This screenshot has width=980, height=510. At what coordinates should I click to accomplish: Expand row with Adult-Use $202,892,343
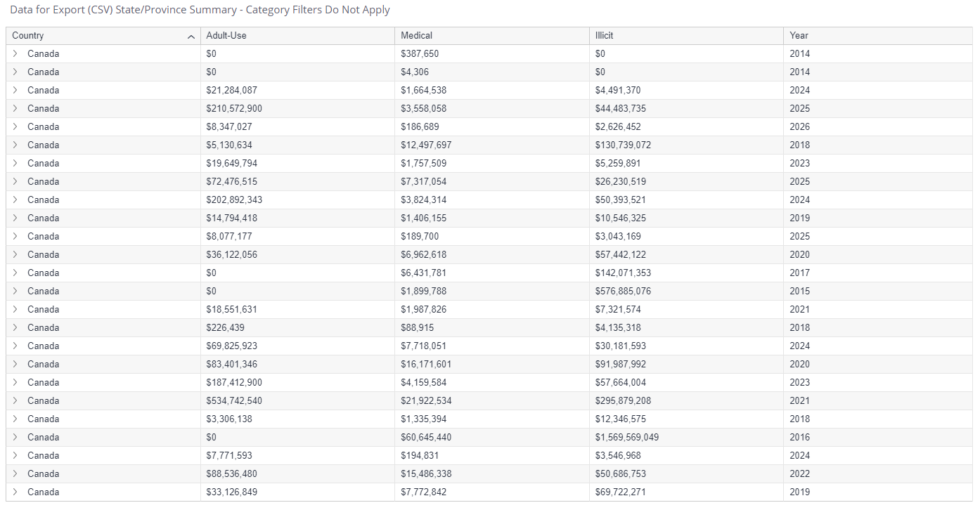click(x=15, y=200)
